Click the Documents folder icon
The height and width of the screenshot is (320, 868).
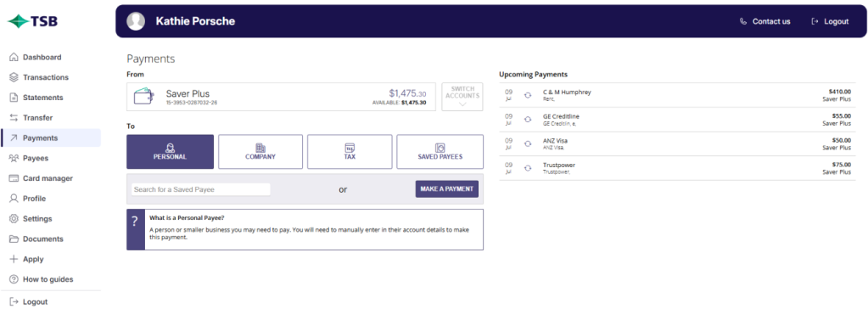tap(14, 239)
